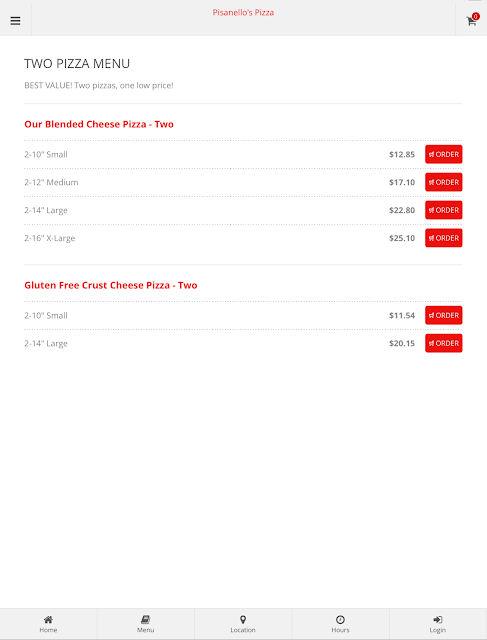
Task: Select the Location pin icon
Action: (x=243, y=620)
